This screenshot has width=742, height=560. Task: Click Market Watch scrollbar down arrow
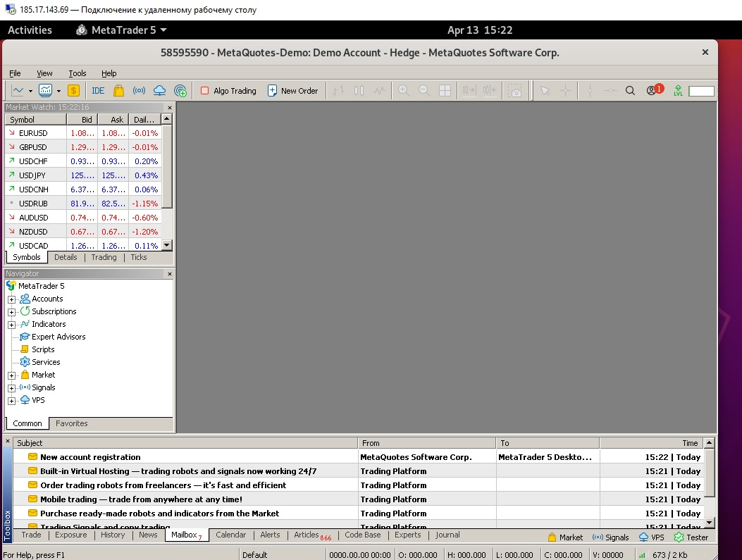coord(166,245)
